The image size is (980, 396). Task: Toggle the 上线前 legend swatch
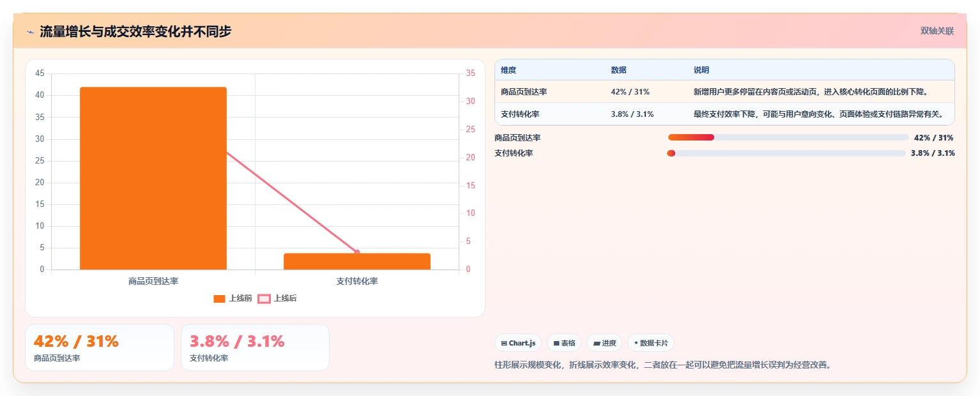coord(219,298)
